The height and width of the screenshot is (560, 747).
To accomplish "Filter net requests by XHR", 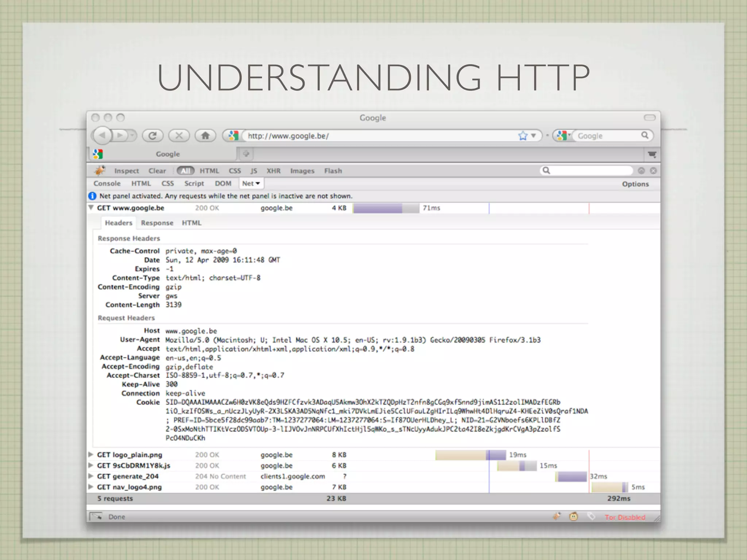I will click(x=274, y=171).
